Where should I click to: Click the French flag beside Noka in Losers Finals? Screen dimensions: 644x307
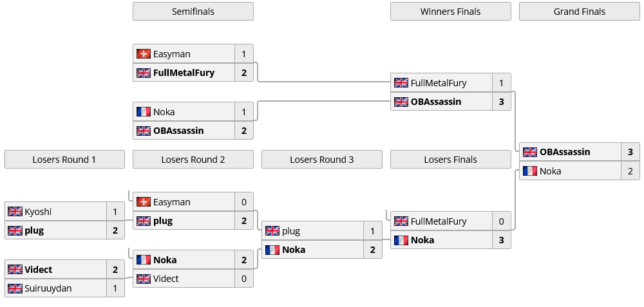[x=401, y=240]
